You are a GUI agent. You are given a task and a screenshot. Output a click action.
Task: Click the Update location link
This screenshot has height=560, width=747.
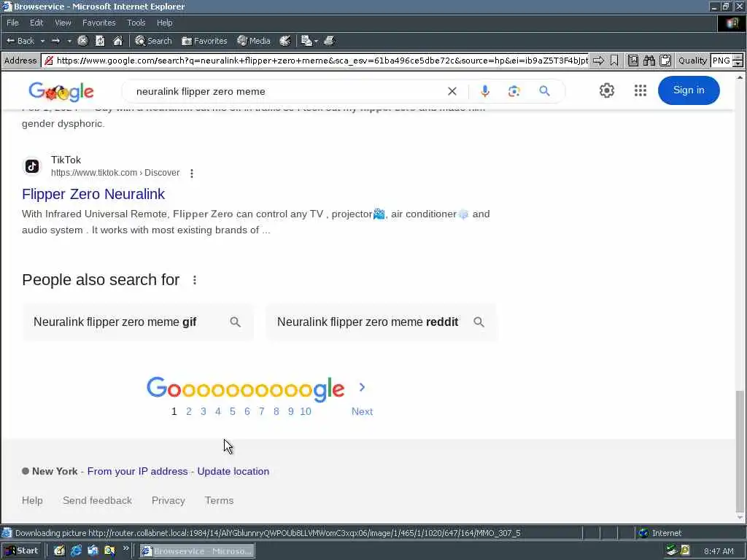(x=233, y=472)
